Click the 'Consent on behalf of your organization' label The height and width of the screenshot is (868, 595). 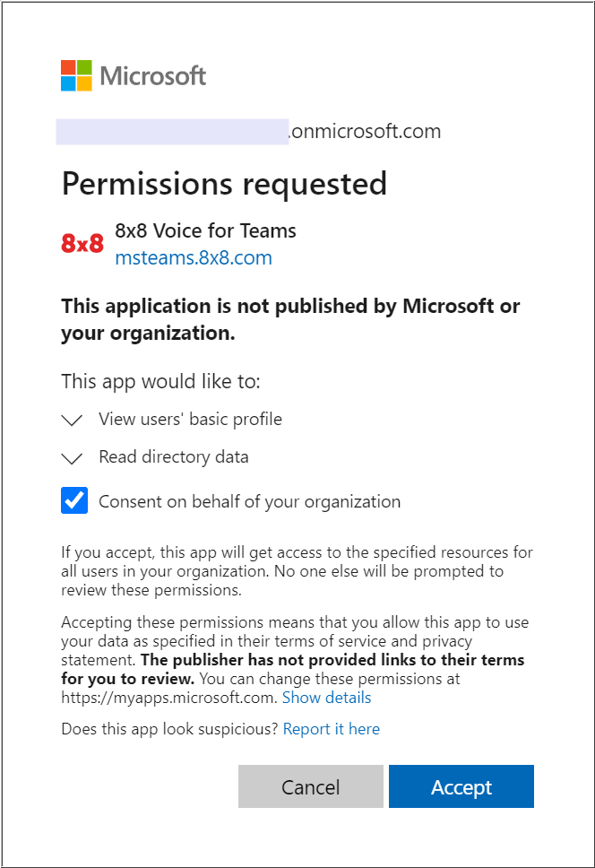click(x=249, y=501)
